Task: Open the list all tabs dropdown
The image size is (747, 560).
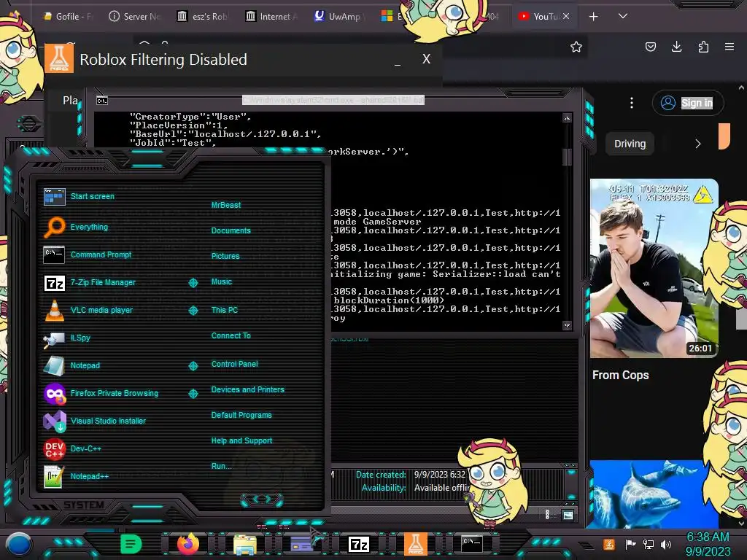Action: (x=623, y=16)
